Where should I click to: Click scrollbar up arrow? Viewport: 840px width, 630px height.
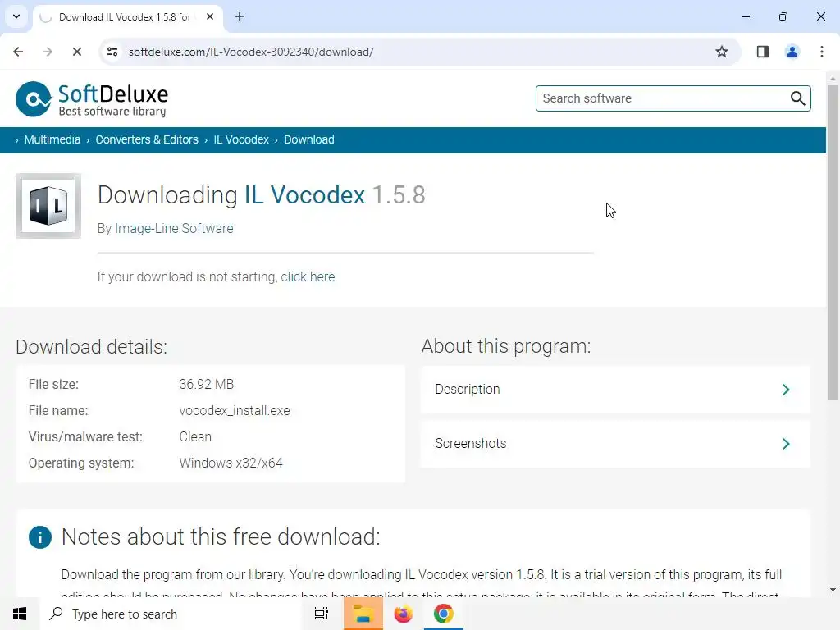click(x=833, y=78)
